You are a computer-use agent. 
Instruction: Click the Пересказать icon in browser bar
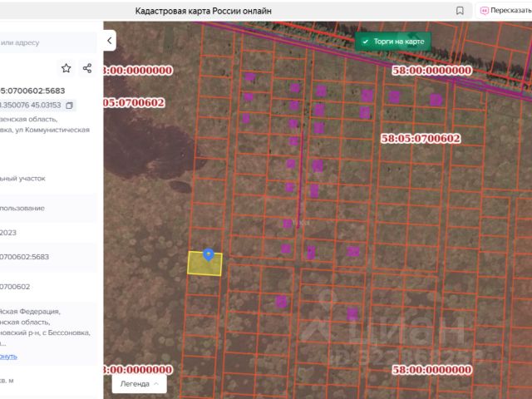coord(485,11)
